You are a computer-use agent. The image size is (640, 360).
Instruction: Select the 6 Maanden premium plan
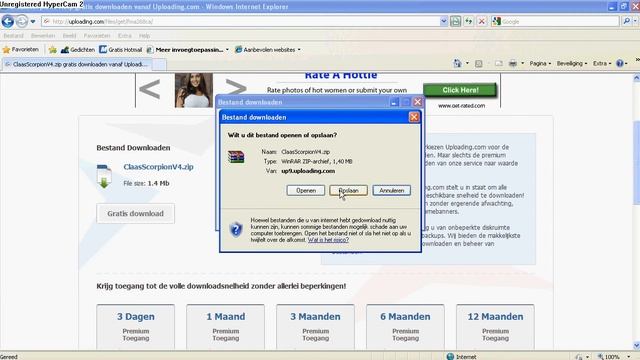point(405,327)
